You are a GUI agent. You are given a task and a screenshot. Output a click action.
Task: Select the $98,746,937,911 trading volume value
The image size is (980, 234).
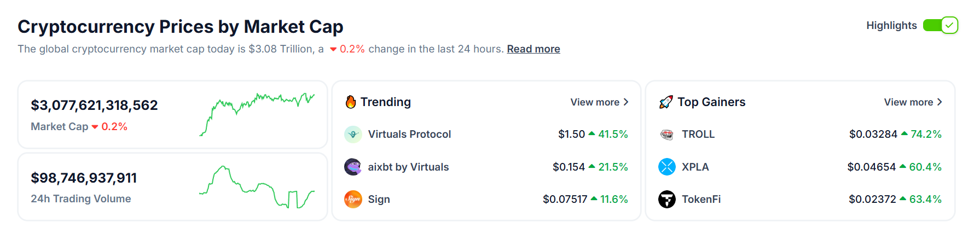pyautogui.click(x=84, y=178)
